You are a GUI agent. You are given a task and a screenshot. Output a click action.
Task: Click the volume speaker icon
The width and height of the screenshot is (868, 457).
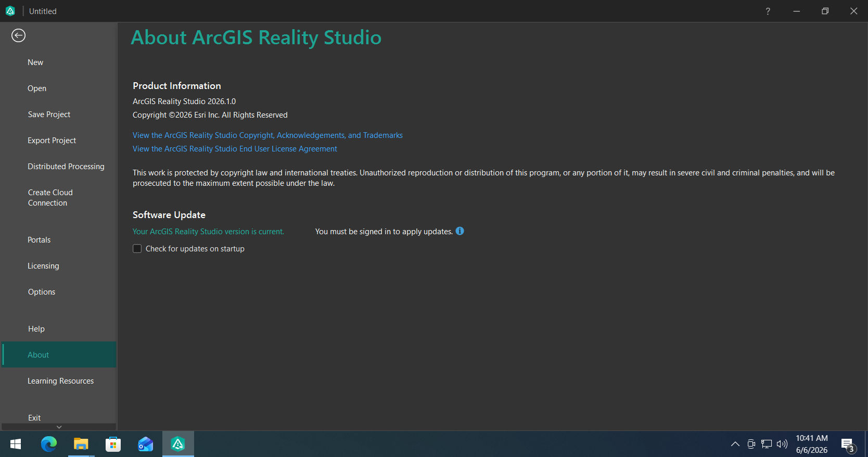coord(782,444)
